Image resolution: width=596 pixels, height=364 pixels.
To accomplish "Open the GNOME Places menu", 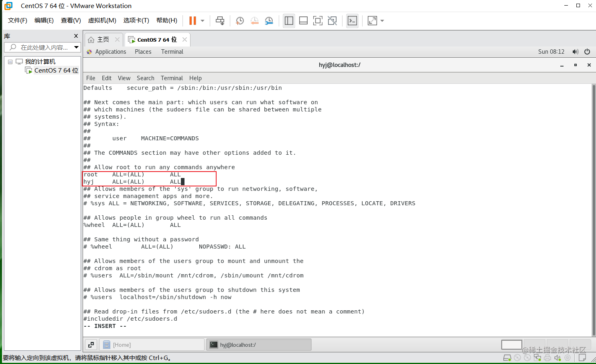I will coord(143,52).
